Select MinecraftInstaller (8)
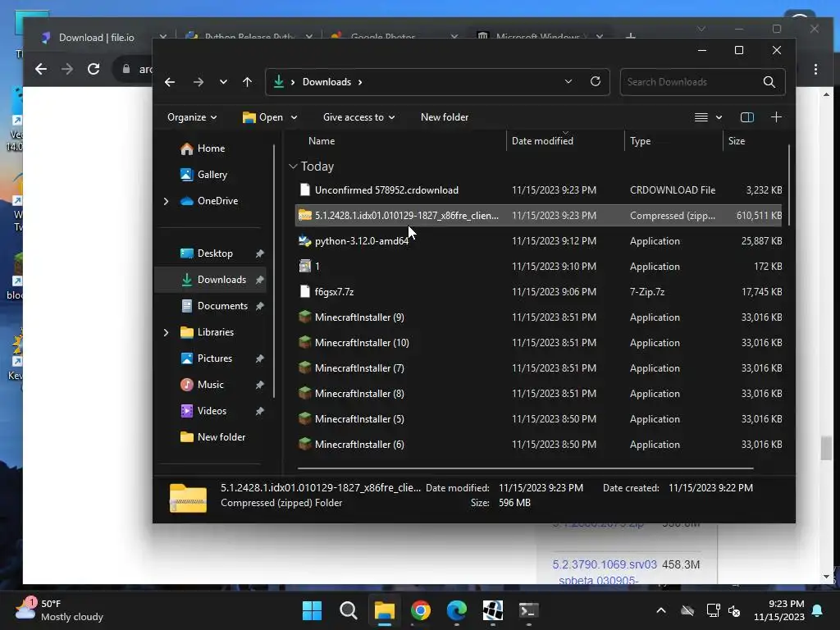 [538, 394]
